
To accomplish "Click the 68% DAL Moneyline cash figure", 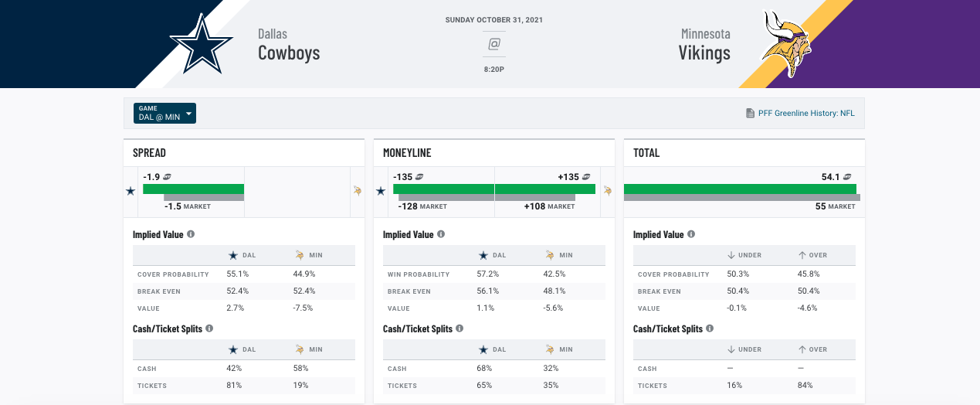I will (x=484, y=368).
